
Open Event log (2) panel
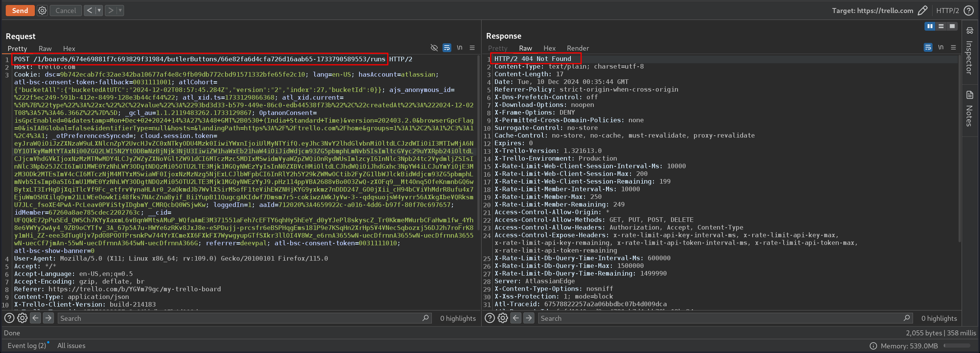click(x=27, y=345)
